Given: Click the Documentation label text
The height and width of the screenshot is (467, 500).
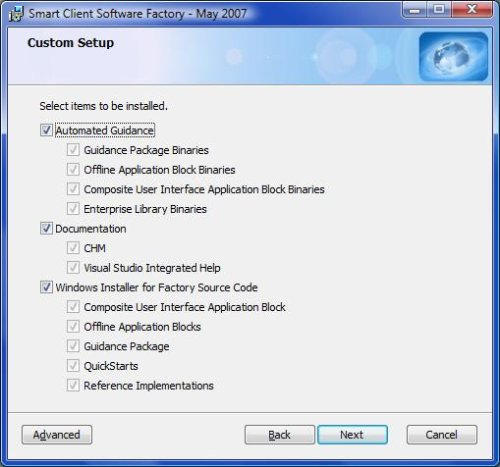Looking at the screenshot, I should coord(91,229).
